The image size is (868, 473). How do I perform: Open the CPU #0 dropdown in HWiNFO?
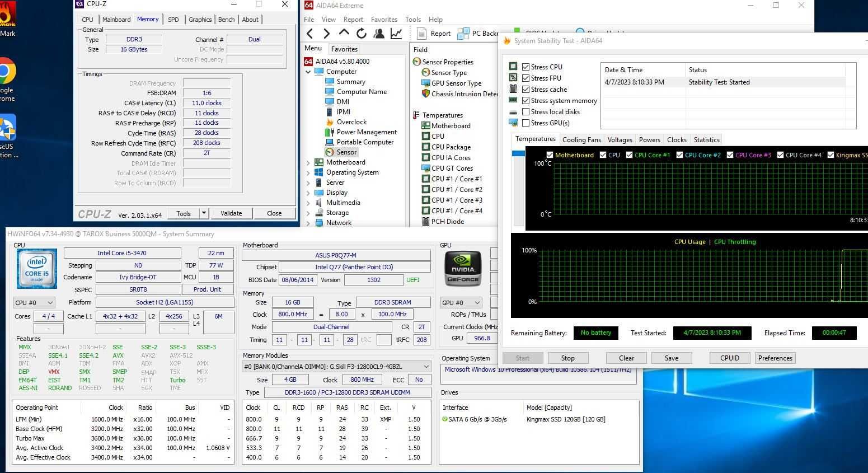(34, 302)
